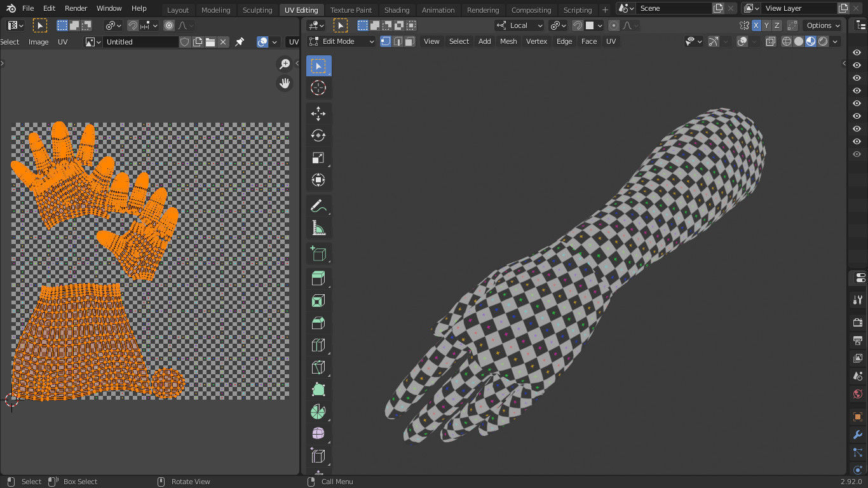Select the Annotate pencil tool
The width and height of the screenshot is (868, 488).
point(318,206)
